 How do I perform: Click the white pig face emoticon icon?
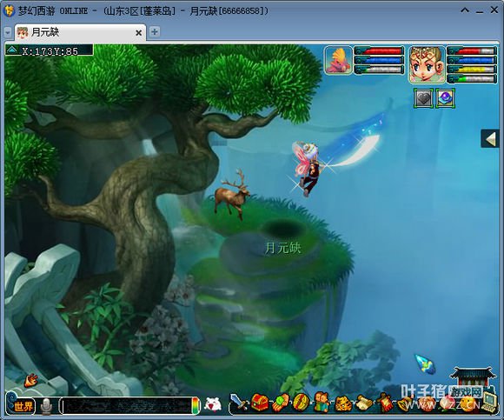coord(213,404)
